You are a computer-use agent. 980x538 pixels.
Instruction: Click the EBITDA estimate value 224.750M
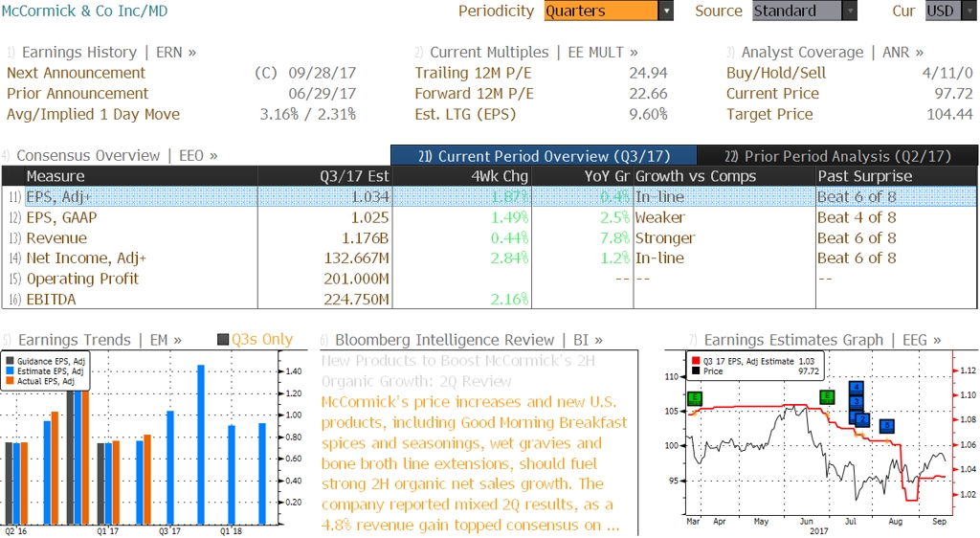pyautogui.click(x=356, y=300)
